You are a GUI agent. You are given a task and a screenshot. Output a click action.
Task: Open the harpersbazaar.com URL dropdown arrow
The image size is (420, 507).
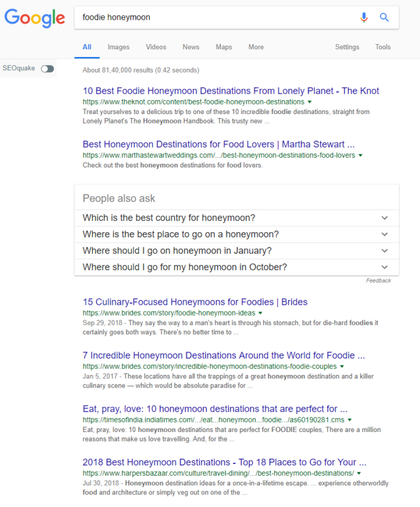359,473
